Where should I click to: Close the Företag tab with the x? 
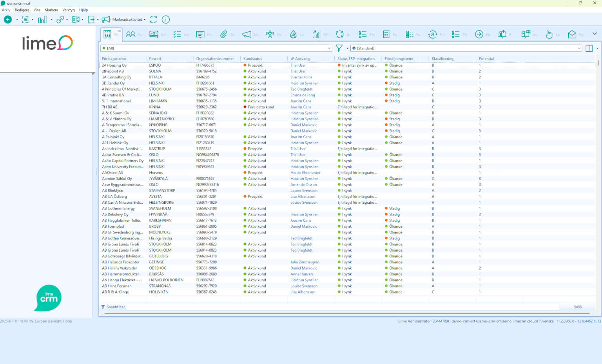(x=120, y=31)
